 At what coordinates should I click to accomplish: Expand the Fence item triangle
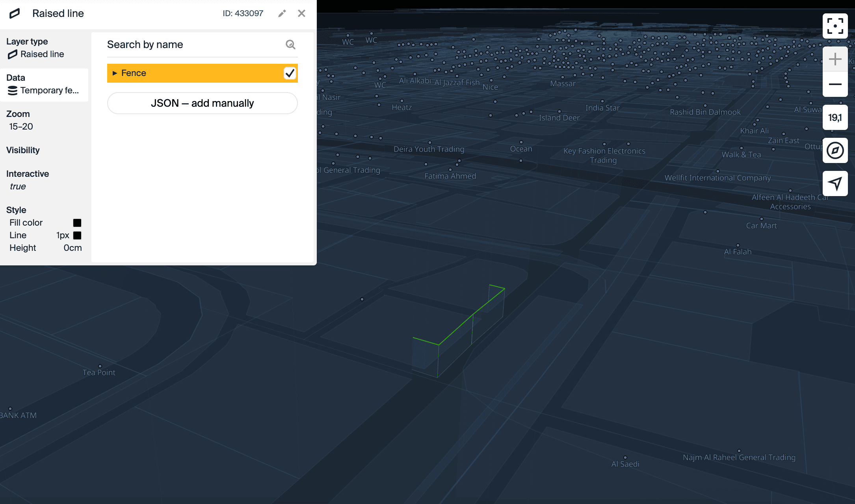tap(115, 73)
